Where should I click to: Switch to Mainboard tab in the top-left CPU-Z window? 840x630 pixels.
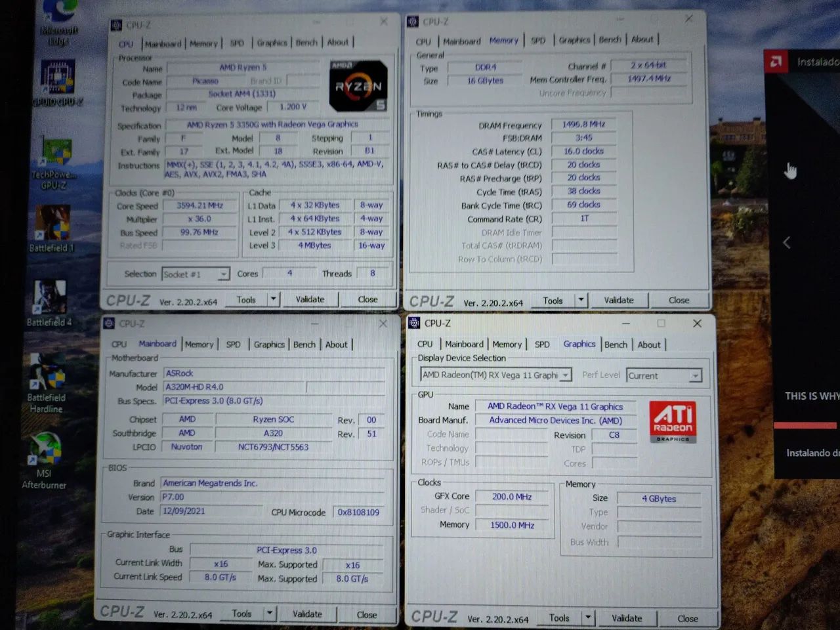coord(163,44)
